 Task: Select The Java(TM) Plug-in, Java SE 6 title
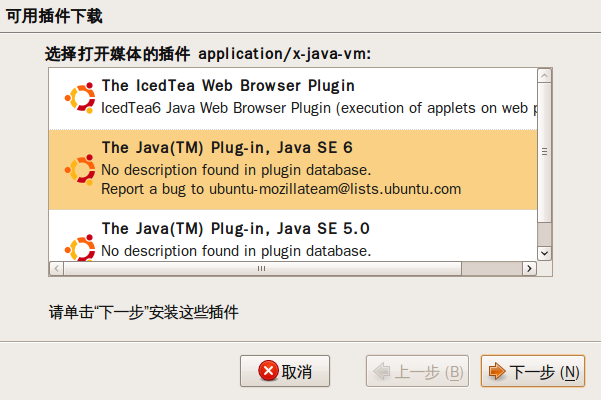pyautogui.click(x=227, y=148)
